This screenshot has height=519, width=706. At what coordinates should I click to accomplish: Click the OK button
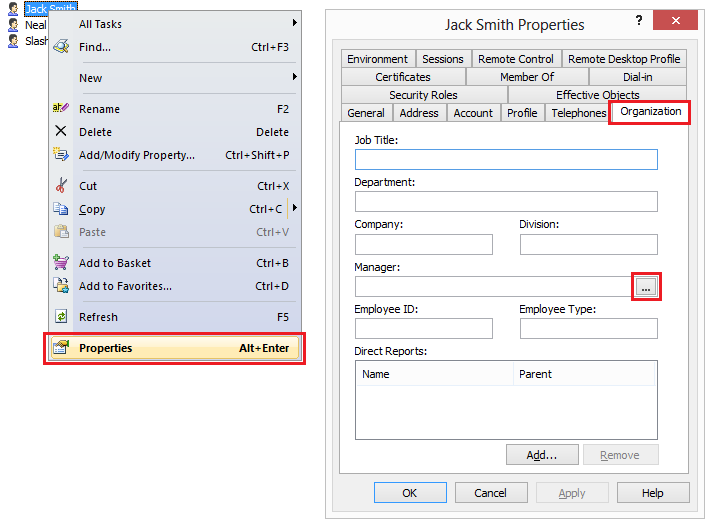point(409,493)
